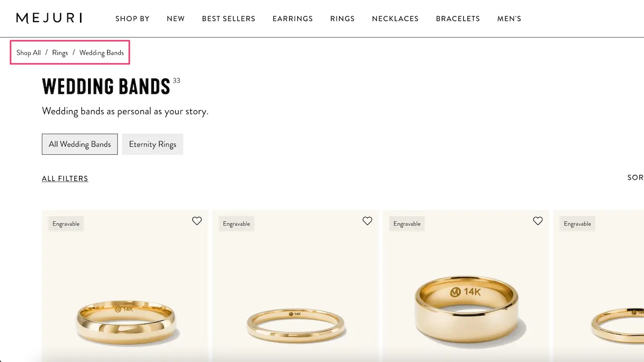Screen dimensions: 644x362
Task: Expand the SHOP BY menu
Action: click(x=132, y=19)
